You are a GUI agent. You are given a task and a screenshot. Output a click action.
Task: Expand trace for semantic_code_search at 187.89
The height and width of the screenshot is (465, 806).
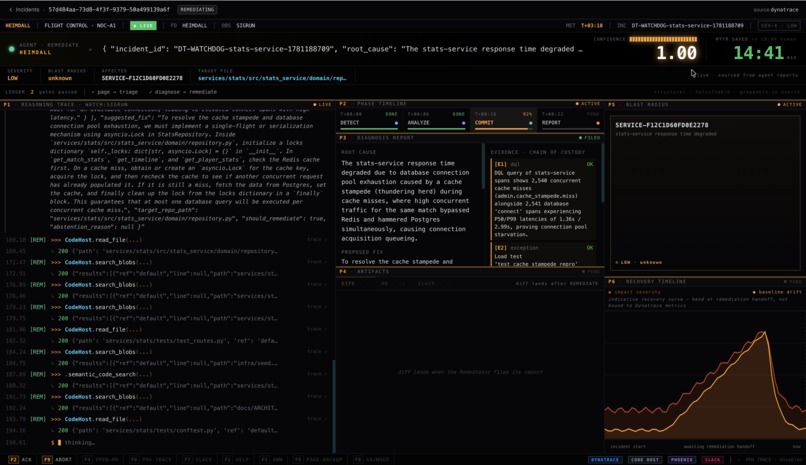pyautogui.click(x=317, y=374)
